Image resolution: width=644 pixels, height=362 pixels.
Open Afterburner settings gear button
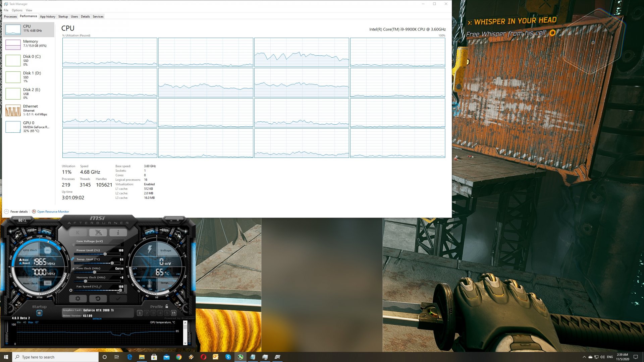tap(78, 298)
